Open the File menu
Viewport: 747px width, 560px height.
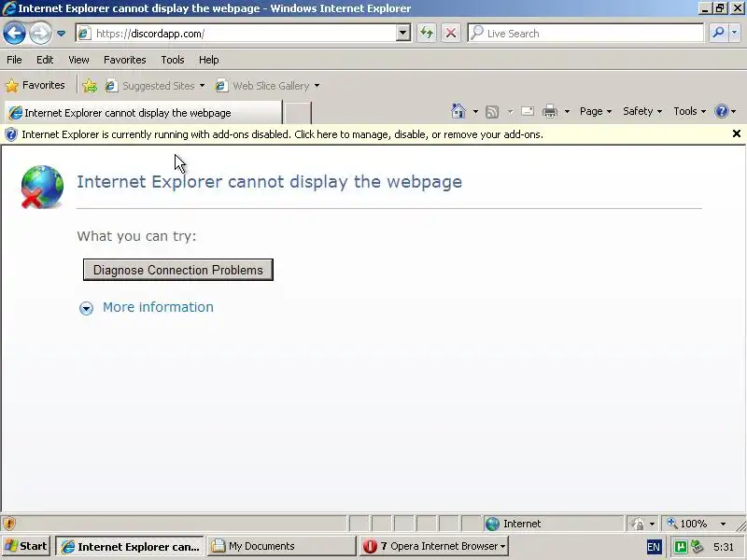click(x=14, y=60)
